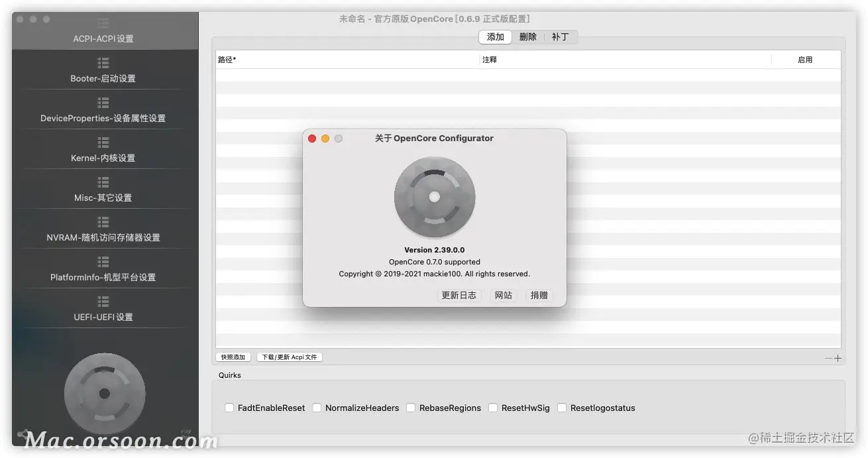Toggle the NormalizeHeaders checkbox

tap(317, 408)
